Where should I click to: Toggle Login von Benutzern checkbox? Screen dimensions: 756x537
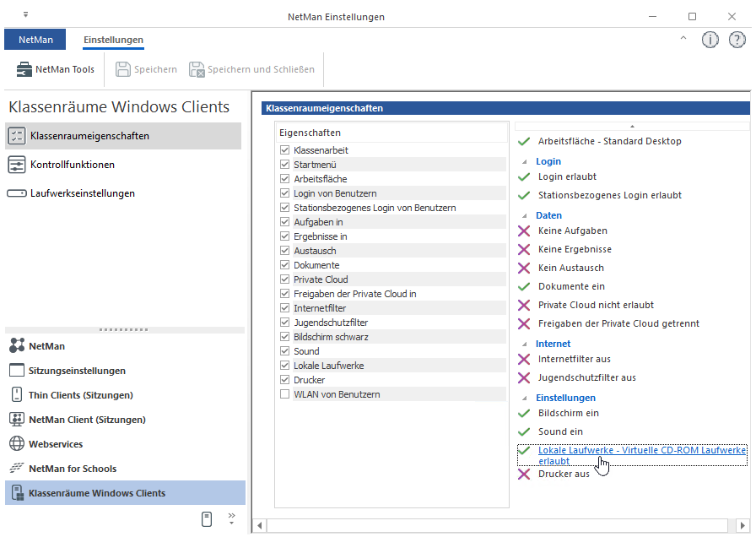coord(284,193)
